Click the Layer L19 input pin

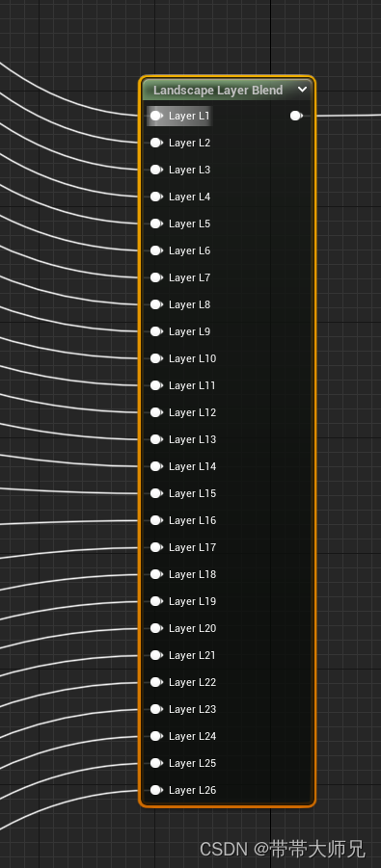[x=156, y=601]
